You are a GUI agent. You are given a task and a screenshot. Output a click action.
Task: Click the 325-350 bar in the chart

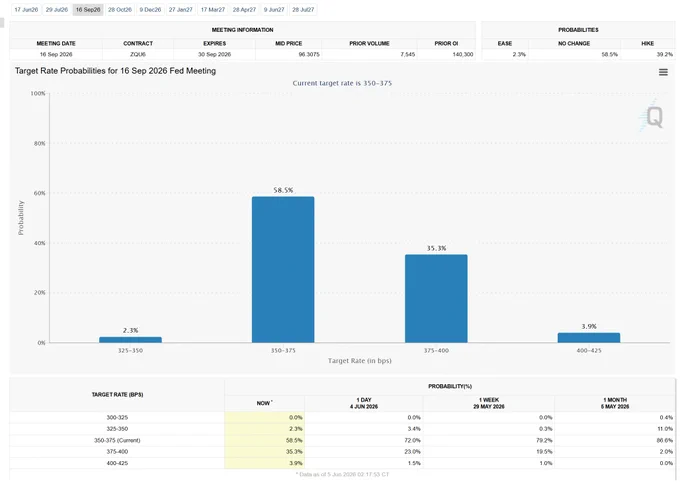point(130,339)
